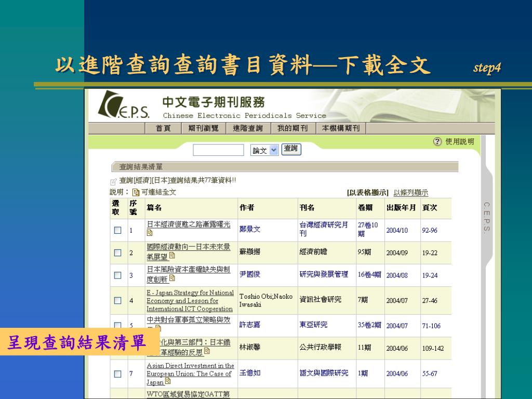Open full-text icon for 國際經濟動向 article

click(x=172, y=255)
